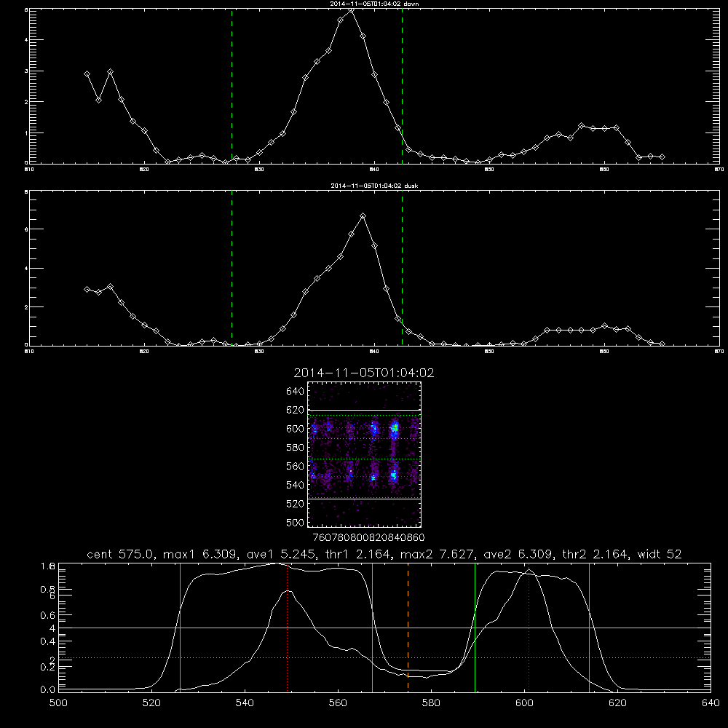Click the green vertical line near 614

[589, 627]
